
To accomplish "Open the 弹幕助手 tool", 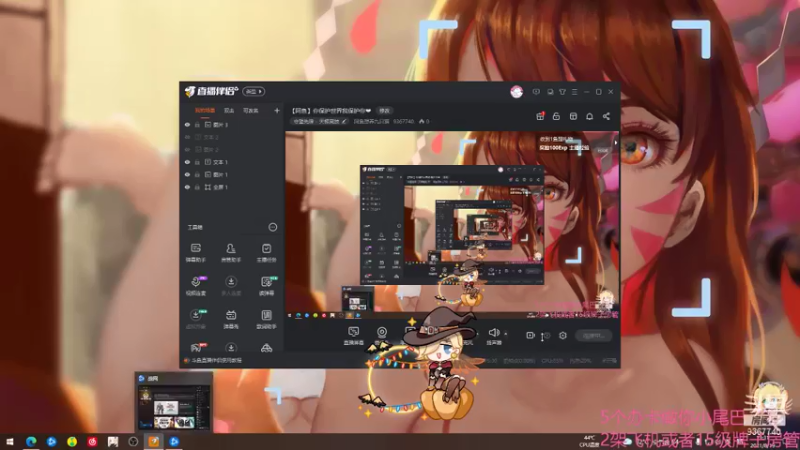I will point(195,253).
